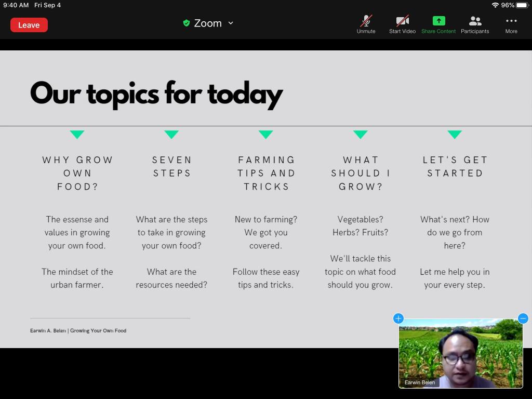
Task: Tap the Wi-Fi status icon
Action: click(x=495, y=5)
